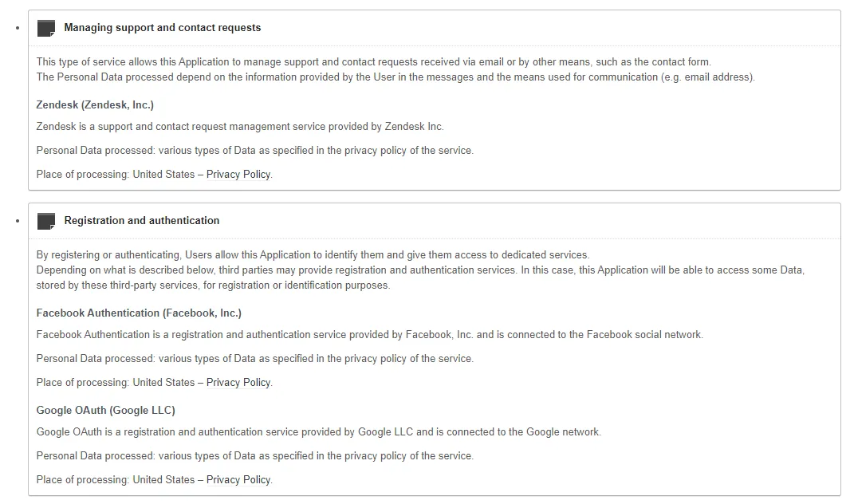Click 'Place of processing' text under Zendesk
The width and height of the screenshot is (850, 504).
coord(83,175)
